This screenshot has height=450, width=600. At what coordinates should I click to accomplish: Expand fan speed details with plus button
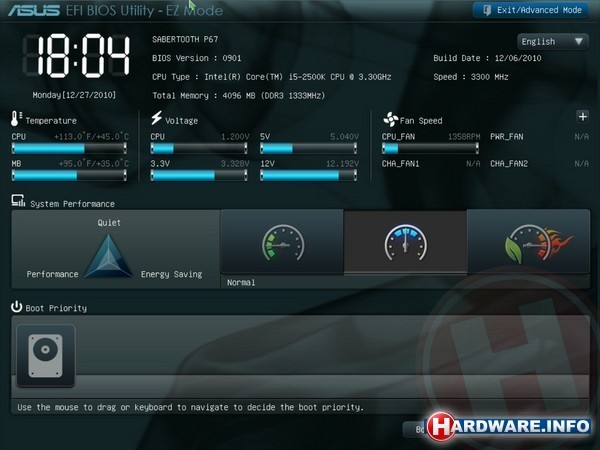pyautogui.click(x=583, y=117)
